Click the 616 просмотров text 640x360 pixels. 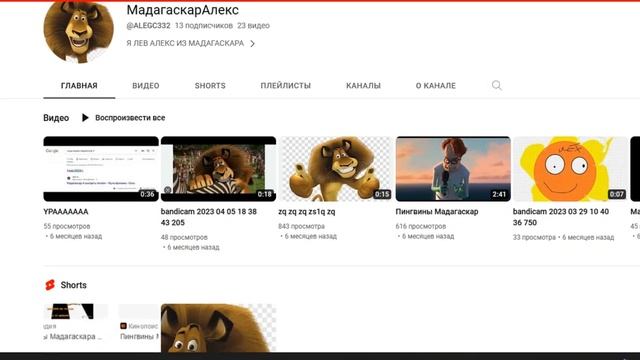pyautogui.click(x=421, y=226)
